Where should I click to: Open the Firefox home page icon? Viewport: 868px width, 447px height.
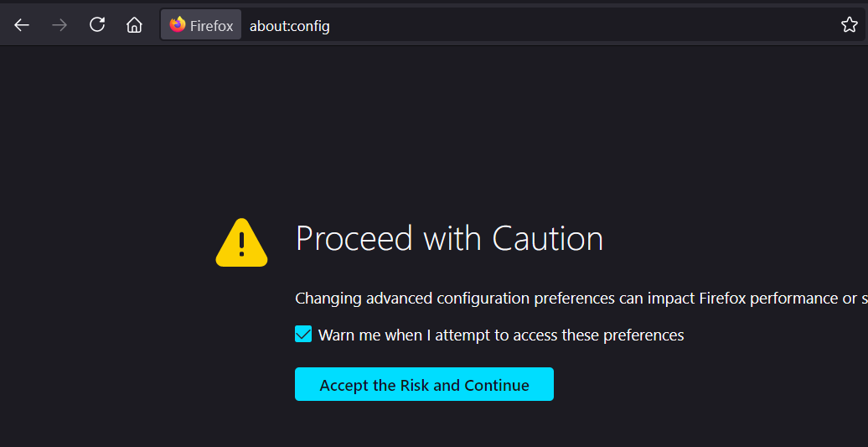coord(134,25)
